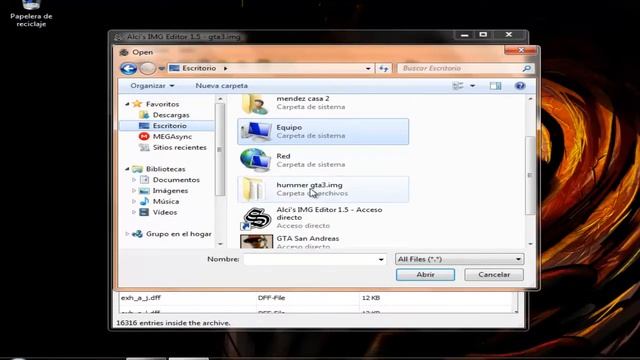Click the file list scroll-up arrow
640x360 pixels.
click(x=530, y=99)
